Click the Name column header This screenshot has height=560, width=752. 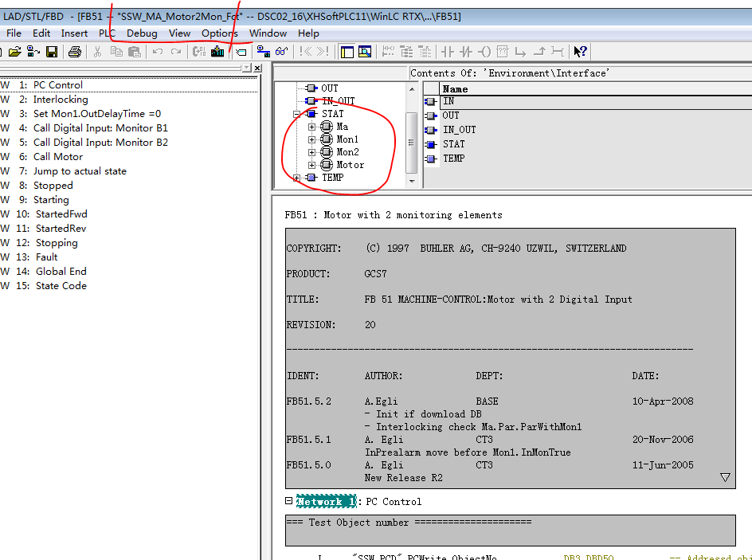coord(596,88)
